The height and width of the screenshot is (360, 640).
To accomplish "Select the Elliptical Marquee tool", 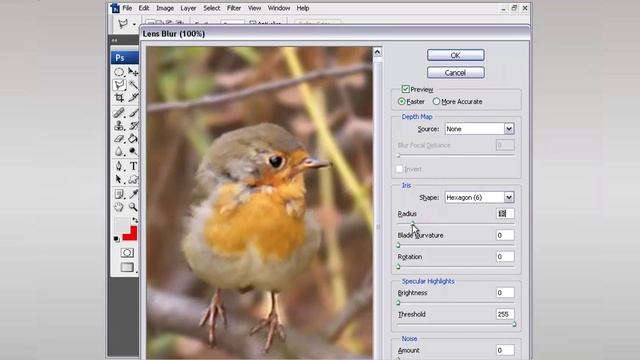I will [119, 72].
